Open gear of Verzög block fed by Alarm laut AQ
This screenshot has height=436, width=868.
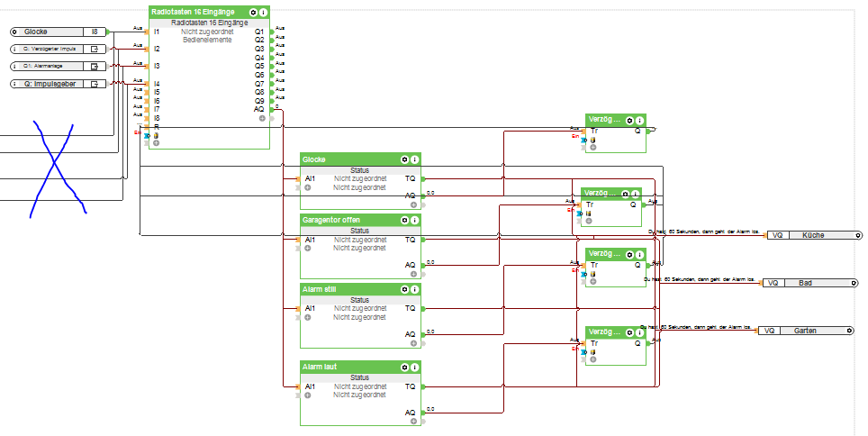[629, 332]
